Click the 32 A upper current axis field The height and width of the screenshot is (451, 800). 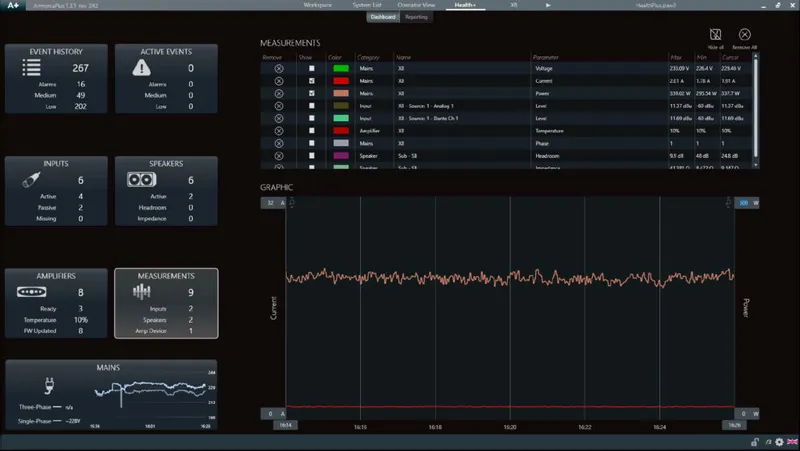(273, 203)
